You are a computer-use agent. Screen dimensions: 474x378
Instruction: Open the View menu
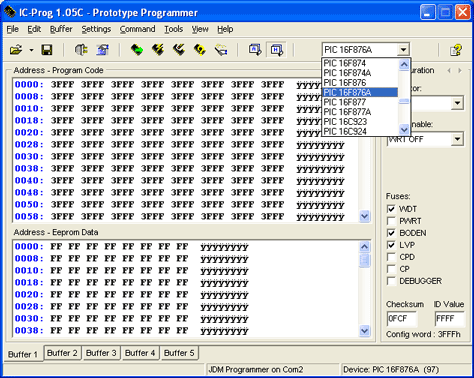(200, 29)
